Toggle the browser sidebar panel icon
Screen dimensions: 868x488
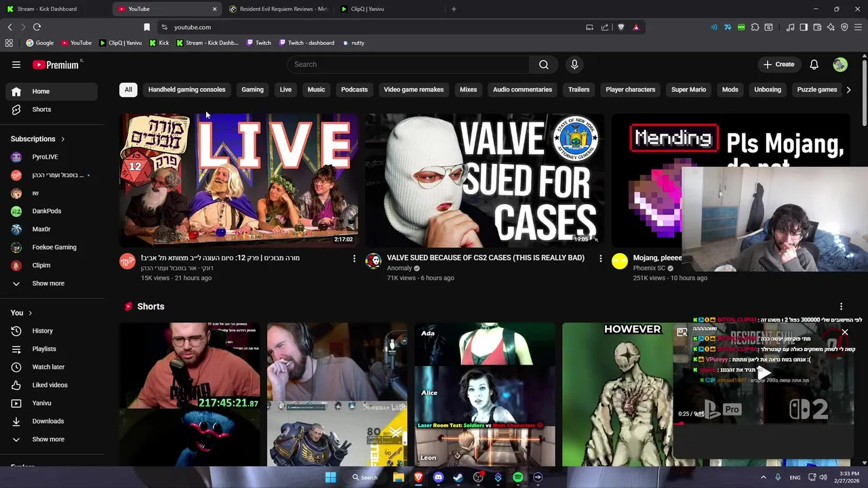click(x=804, y=27)
